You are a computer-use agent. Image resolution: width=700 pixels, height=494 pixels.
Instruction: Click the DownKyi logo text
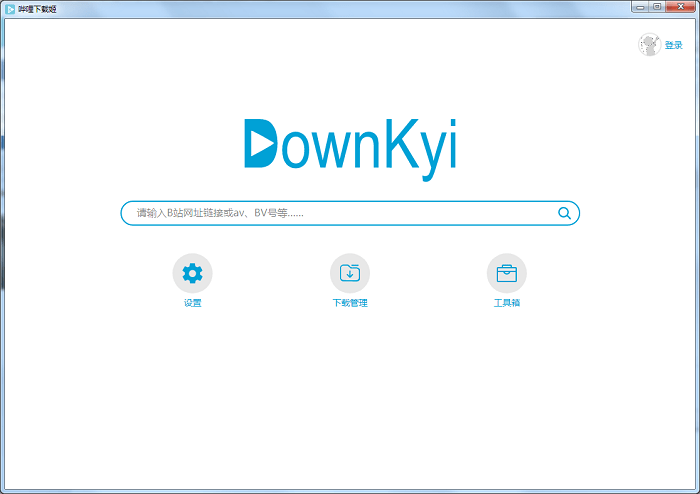tap(350, 145)
